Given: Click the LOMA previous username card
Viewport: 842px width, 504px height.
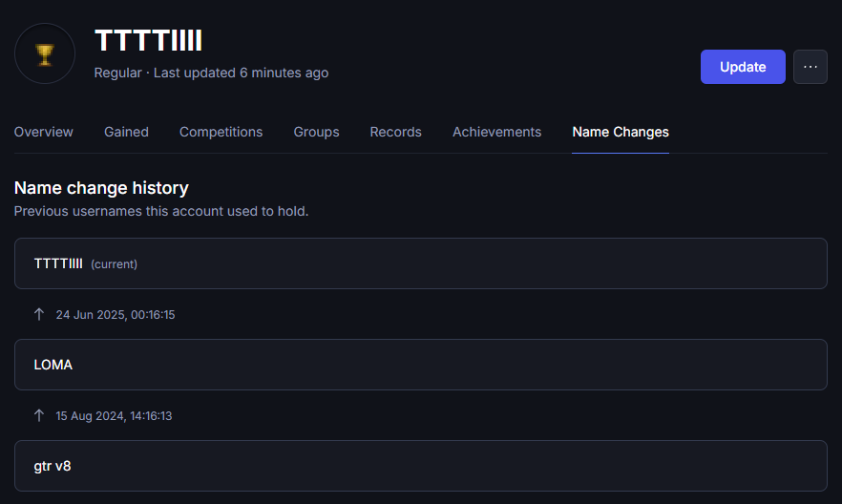Looking at the screenshot, I should pos(420,365).
